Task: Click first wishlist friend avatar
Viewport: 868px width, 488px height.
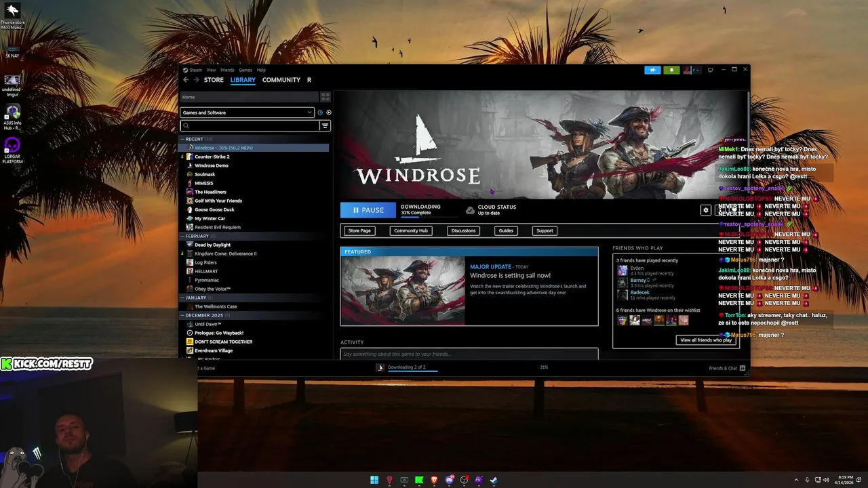Action: (623, 321)
